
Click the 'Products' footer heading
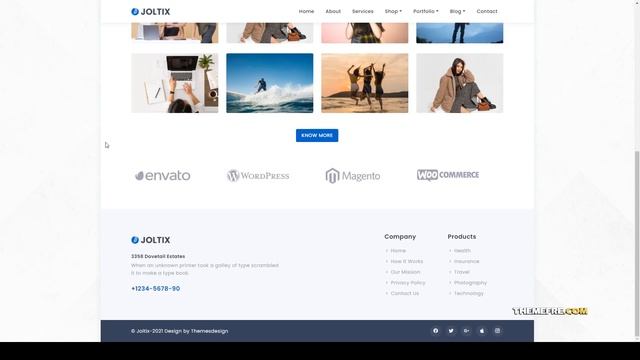pos(462,237)
